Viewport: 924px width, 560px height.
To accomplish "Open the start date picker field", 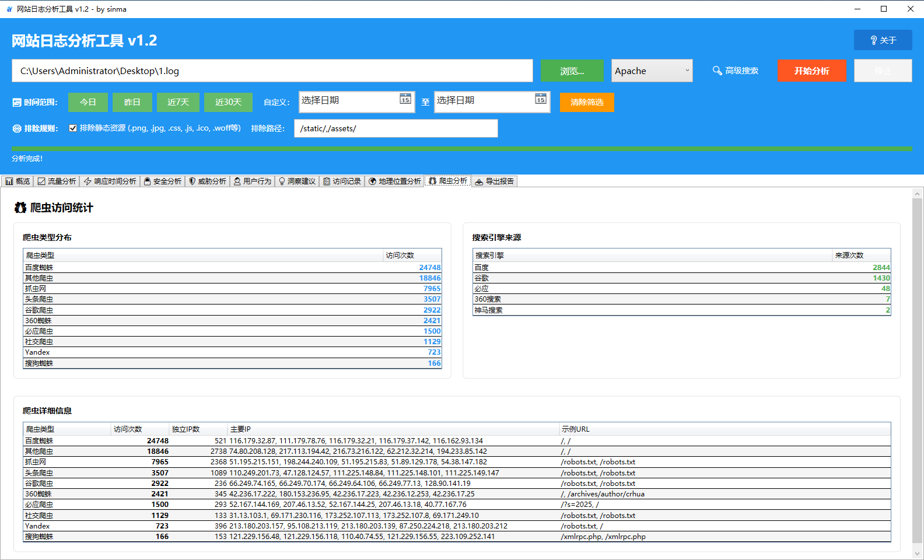I will pos(348,101).
